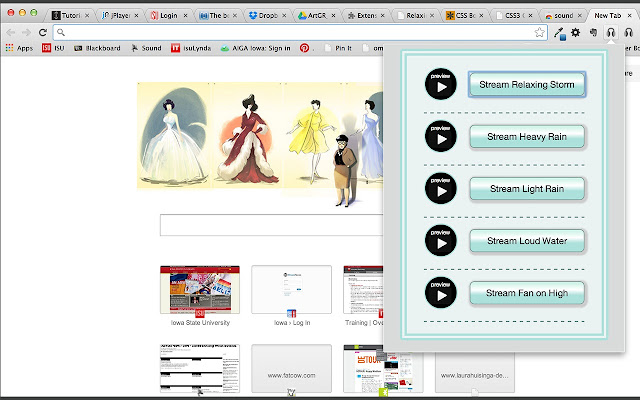The width and height of the screenshot is (640, 400).
Task: Open the Apps bookmarks shortcut
Action: (19, 48)
